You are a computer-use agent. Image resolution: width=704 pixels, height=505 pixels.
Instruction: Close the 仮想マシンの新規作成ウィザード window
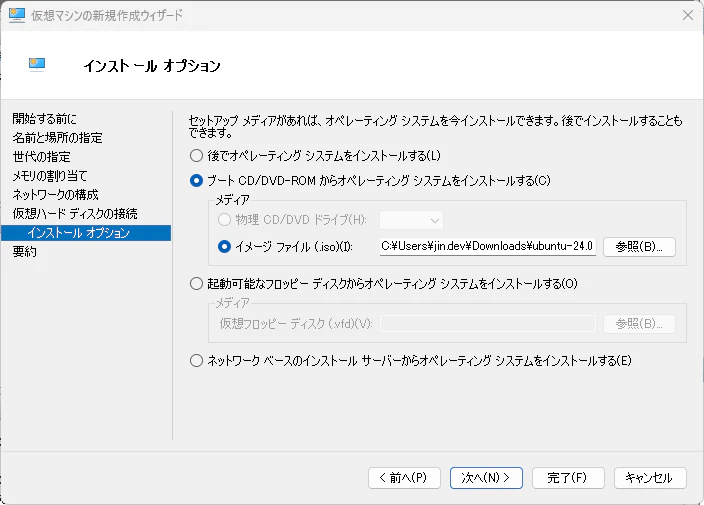click(687, 15)
